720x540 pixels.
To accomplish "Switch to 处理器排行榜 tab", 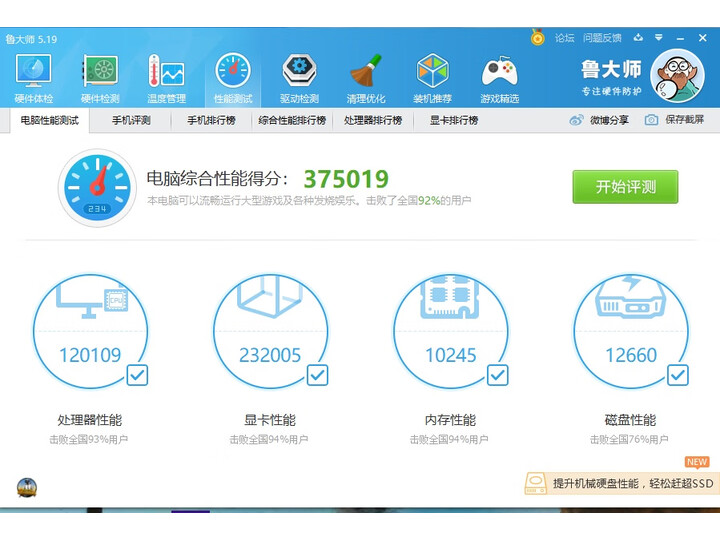I will 373,120.
